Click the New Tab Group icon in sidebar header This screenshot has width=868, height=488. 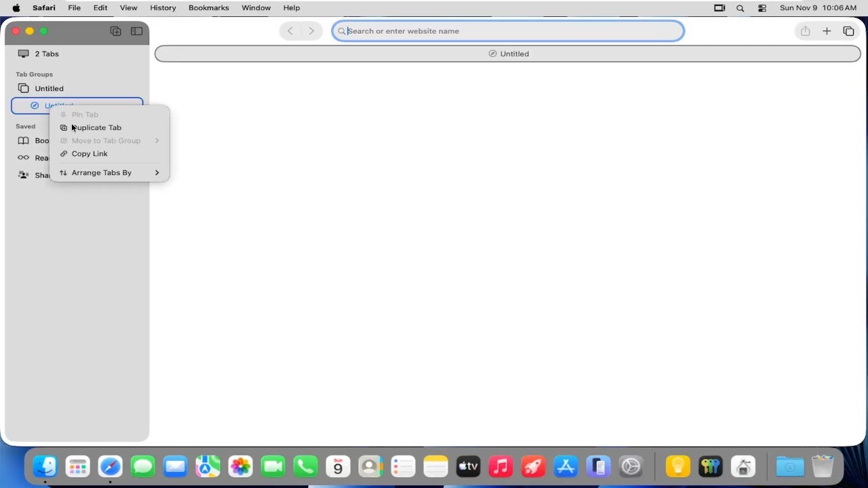(x=116, y=31)
